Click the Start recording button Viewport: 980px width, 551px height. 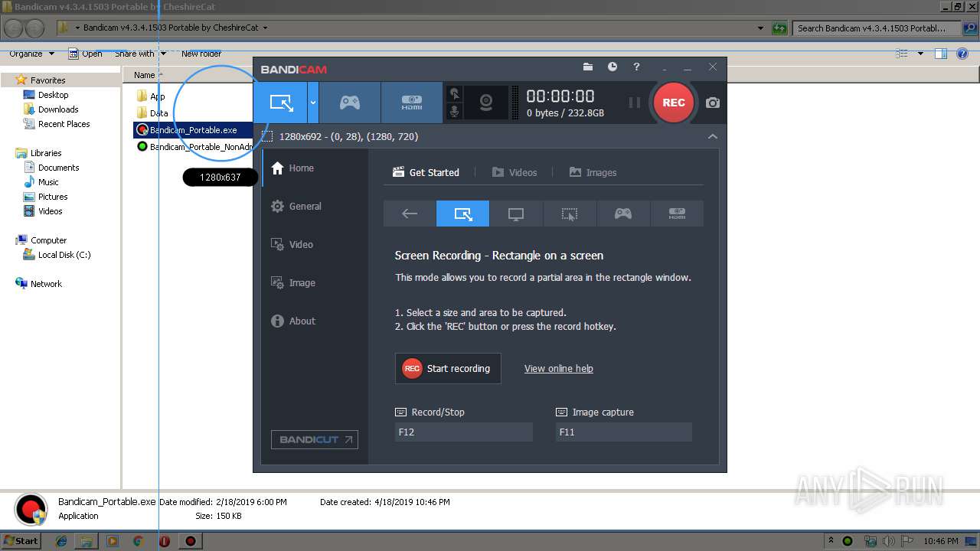pos(448,368)
